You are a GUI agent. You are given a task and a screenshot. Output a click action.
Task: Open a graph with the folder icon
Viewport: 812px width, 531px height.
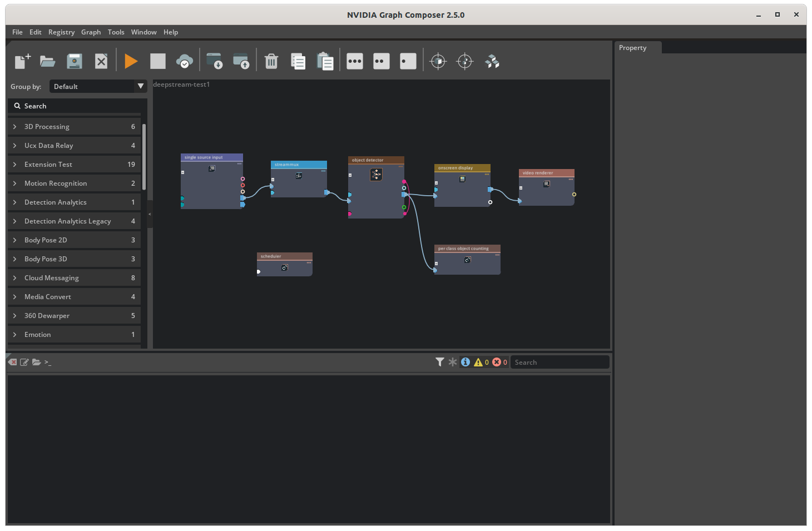48,61
